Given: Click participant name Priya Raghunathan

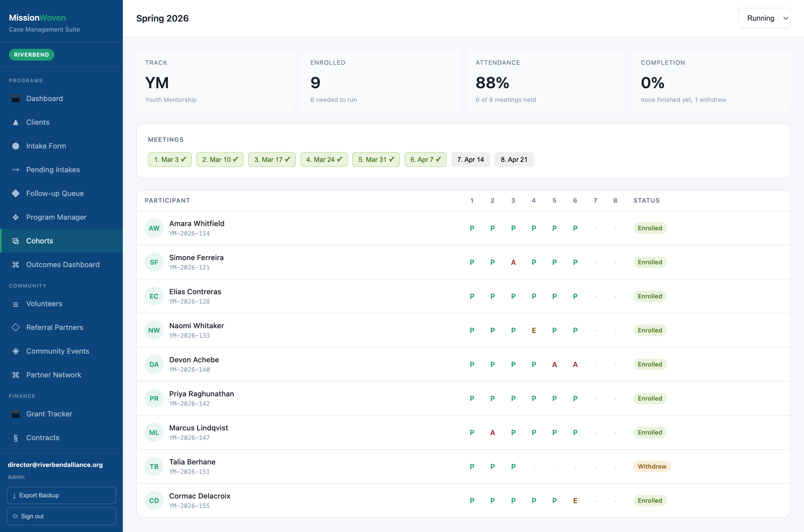Looking at the screenshot, I should 202,394.
